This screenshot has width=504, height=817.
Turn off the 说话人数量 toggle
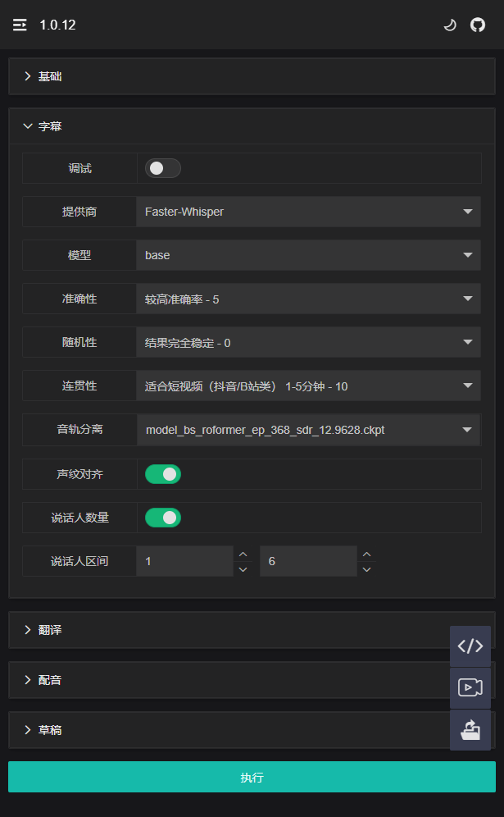(162, 518)
